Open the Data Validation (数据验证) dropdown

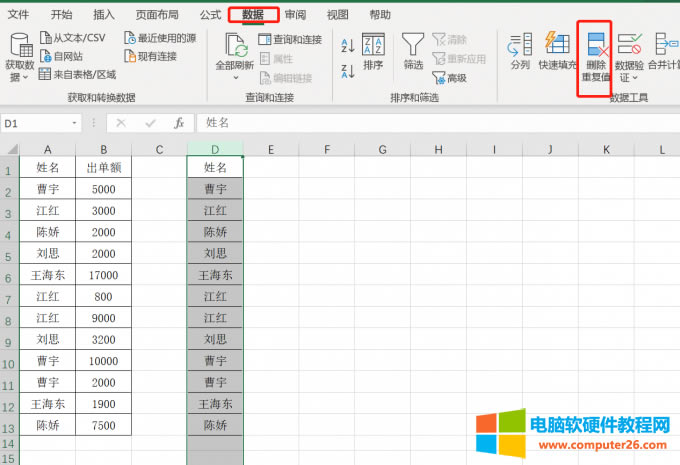[x=629, y=60]
